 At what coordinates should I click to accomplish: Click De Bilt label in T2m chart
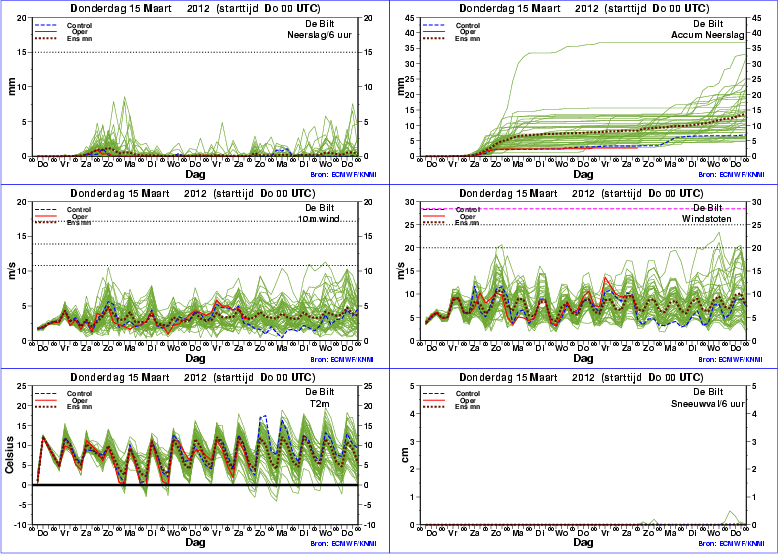[x=320, y=392]
